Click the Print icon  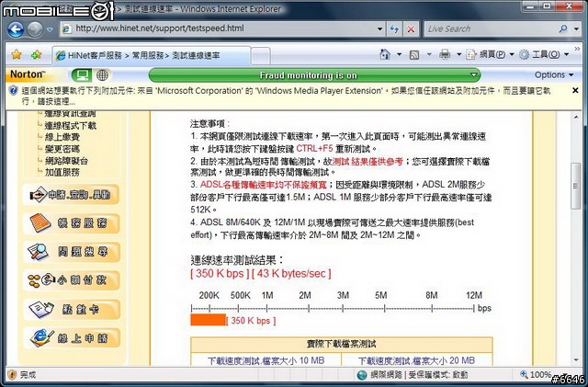[445, 55]
